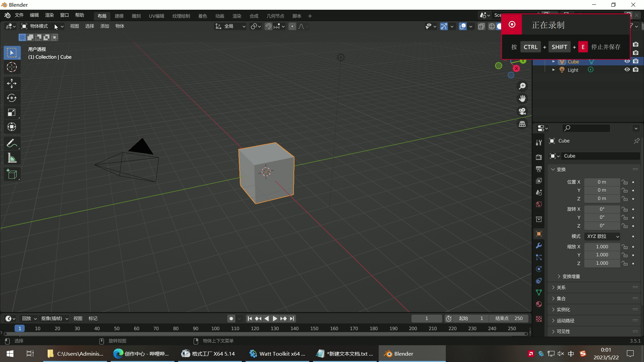Open the Render properties tab
644x362 pixels.
pyautogui.click(x=539, y=157)
